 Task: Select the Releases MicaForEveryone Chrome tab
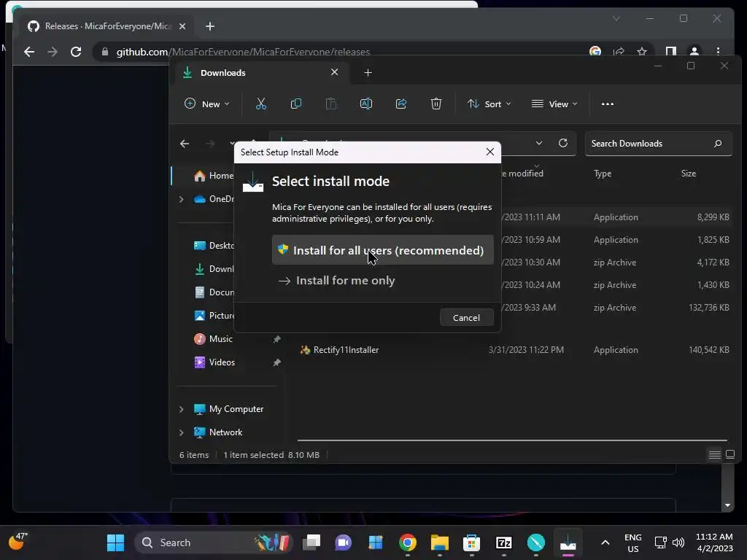point(107,26)
